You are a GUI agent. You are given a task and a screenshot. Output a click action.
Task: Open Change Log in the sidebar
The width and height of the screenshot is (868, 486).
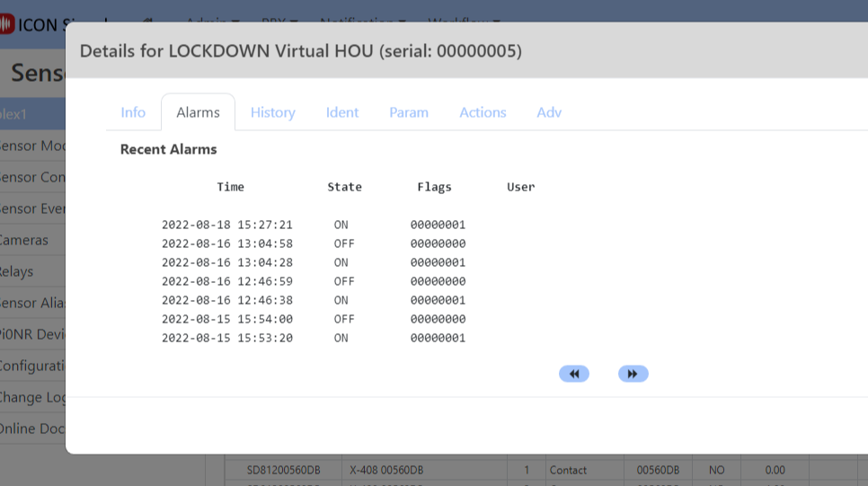(31, 397)
